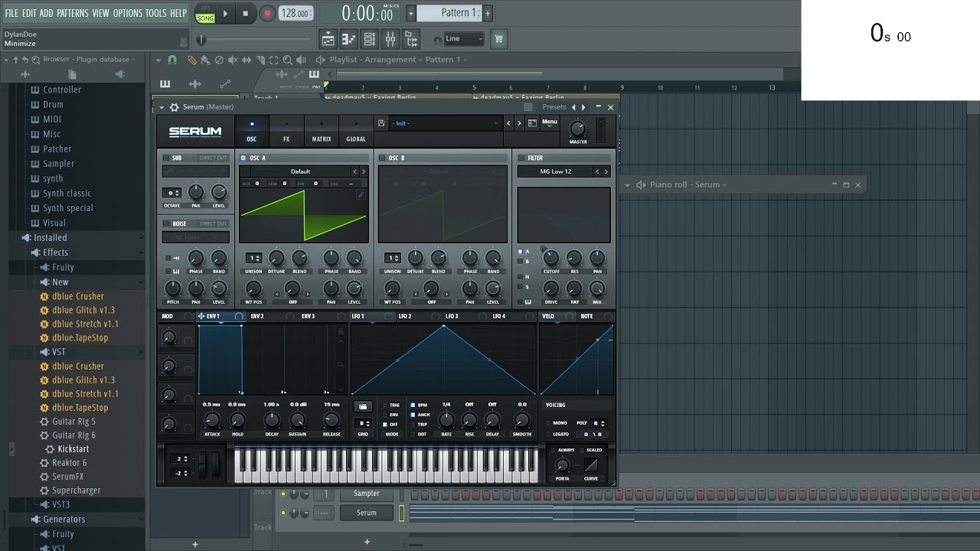
Task: Open the Piano roll view toolbar icon
Action: pos(348,39)
